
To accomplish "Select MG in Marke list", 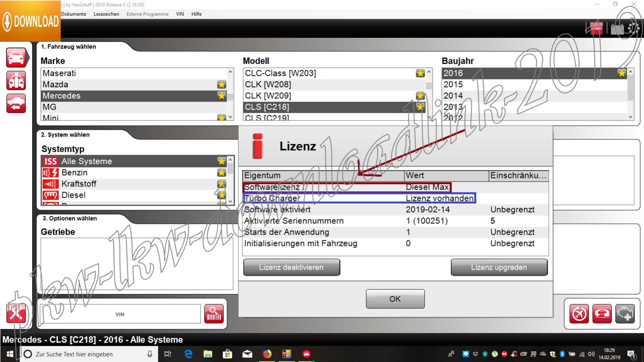I will point(134,107).
